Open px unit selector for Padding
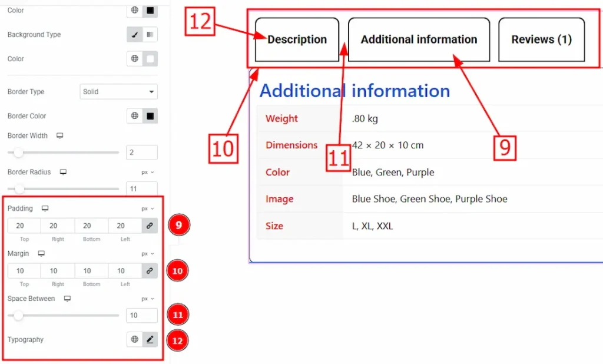The height and width of the screenshot is (364, 603). (x=148, y=209)
